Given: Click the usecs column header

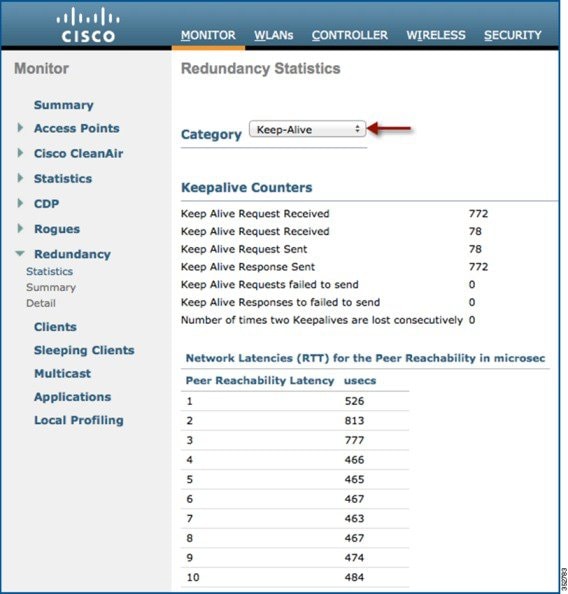Looking at the screenshot, I should [x=360, y=381].
